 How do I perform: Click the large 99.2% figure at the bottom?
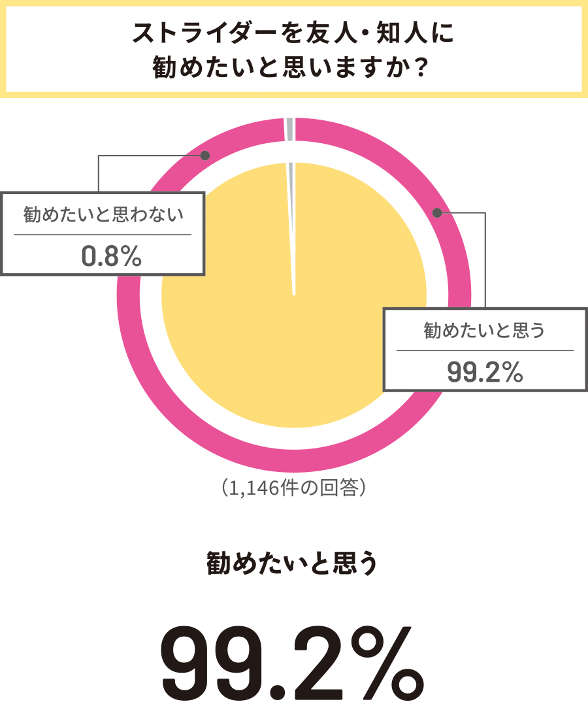293,660
